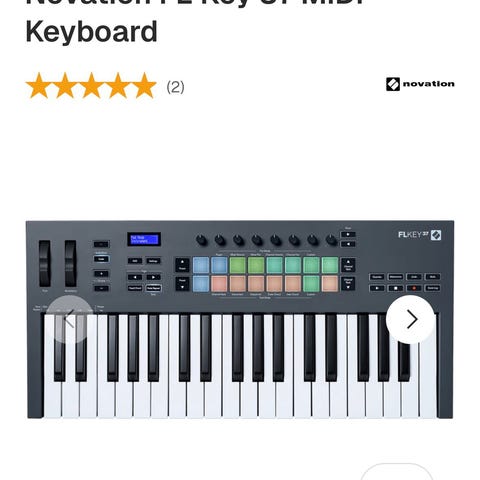Select the top-right green drum pad
Screen dimensions: 480x480
pos(330,265)
